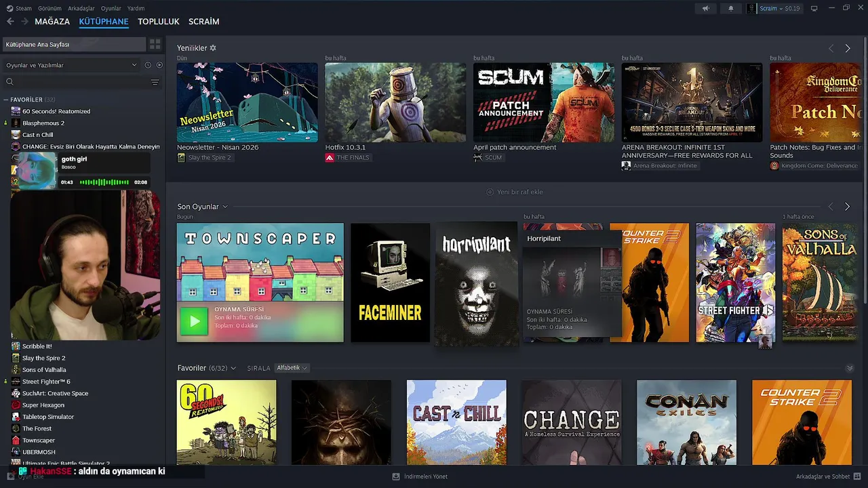This screenshot has width=868, height=488.
Task: Open SCRAİM profile tab
Action: click(x=203, y=22)
